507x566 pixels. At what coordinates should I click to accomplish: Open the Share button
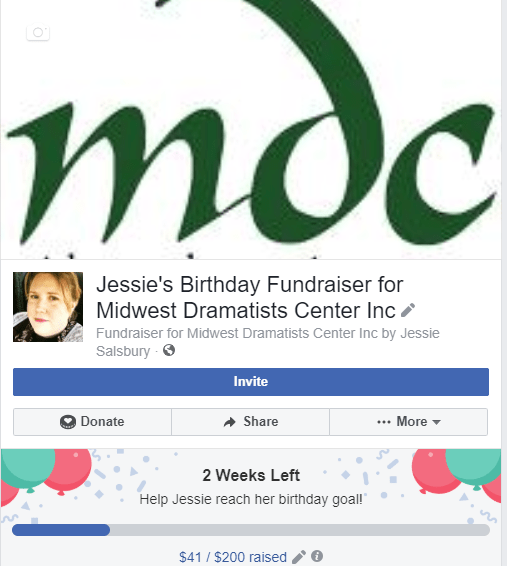[250, 422]
